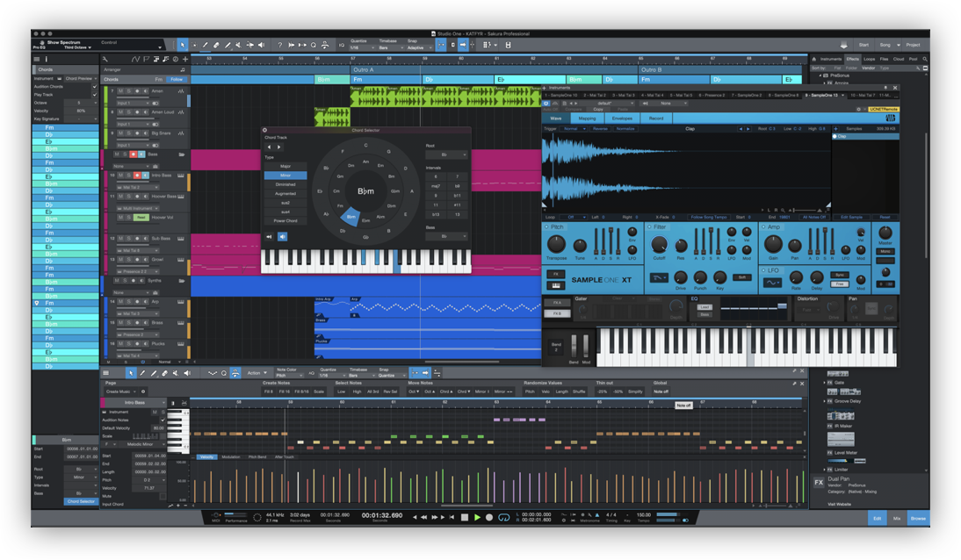Open the Instruments tab in the browser
Screen dimensions: 961x560
coord(831,60)
